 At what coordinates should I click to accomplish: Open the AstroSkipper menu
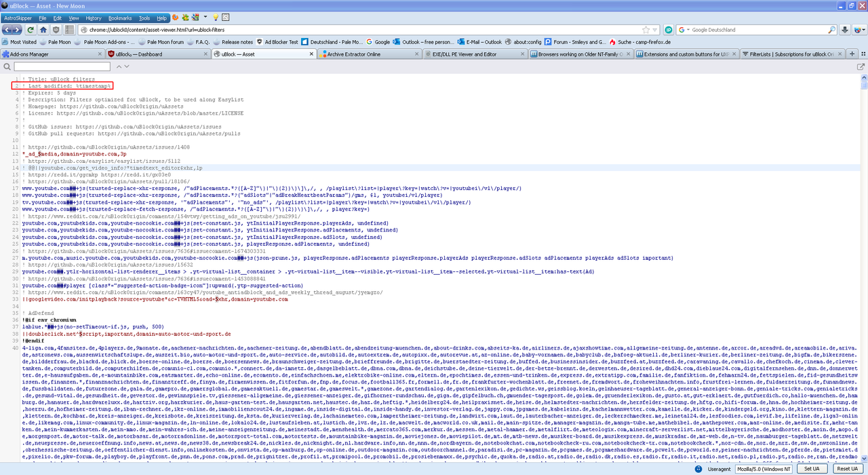(18, 18)
